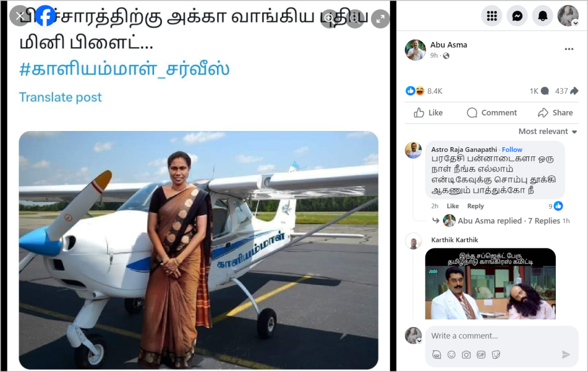Open the account profile picture menu
Screen dimensions: 588x372
pyautogui.click(x=568, y=16)
